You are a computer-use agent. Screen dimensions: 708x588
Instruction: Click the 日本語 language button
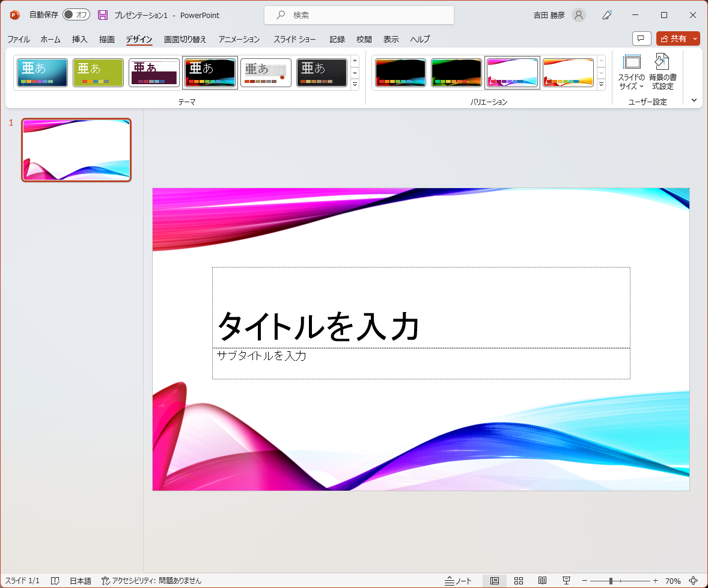point(81,580)
